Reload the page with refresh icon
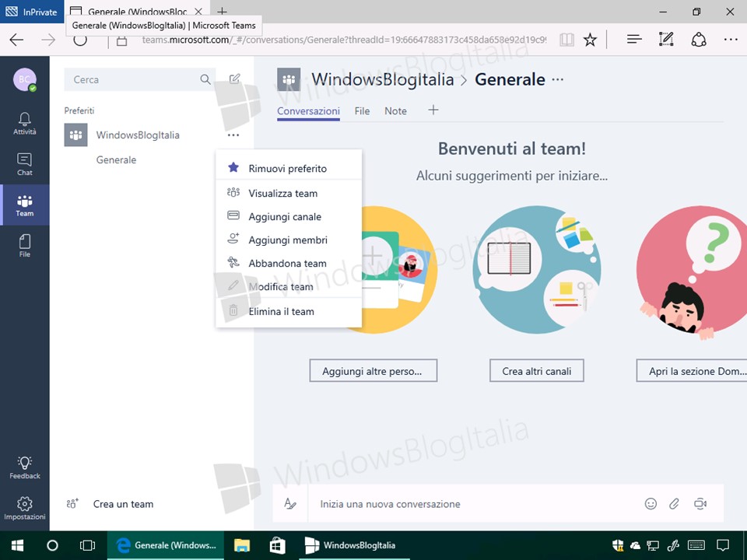This screenshot has height=560, width=747. coord(80,40)
